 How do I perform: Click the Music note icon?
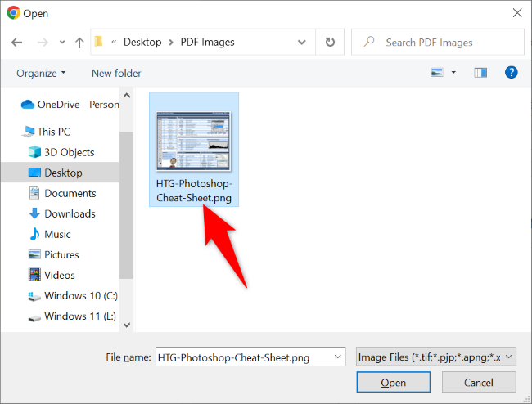pyautogui.click(x=34, y=234)
